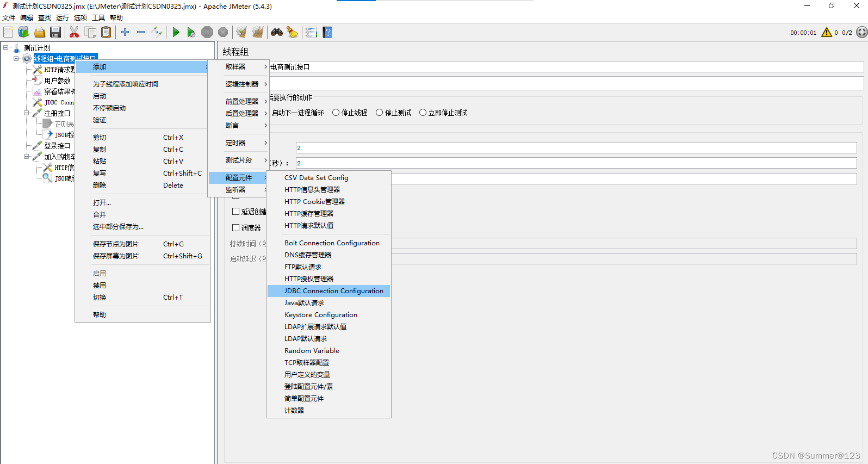Open the 后置处理器 submenu
Image resolution: width=868 pixels, height=464 pixels.
click(x=239, y=113)
